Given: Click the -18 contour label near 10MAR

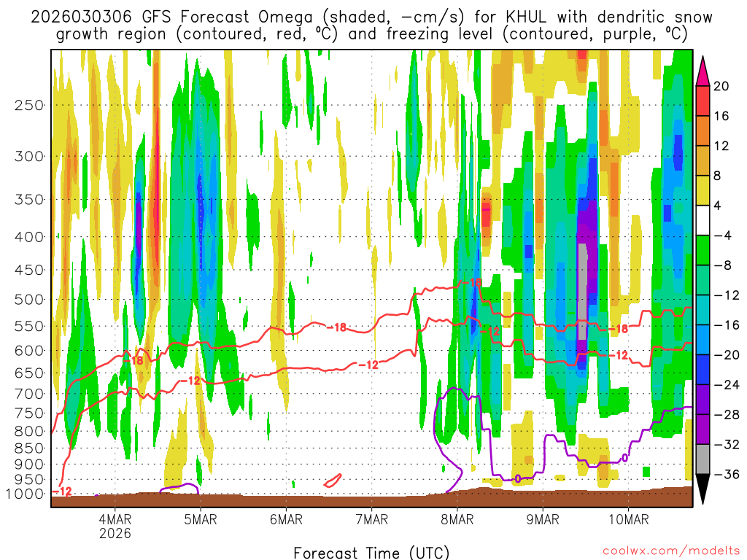Looking at the screenshot, I should pyautogui.click(x=619, y=329).
